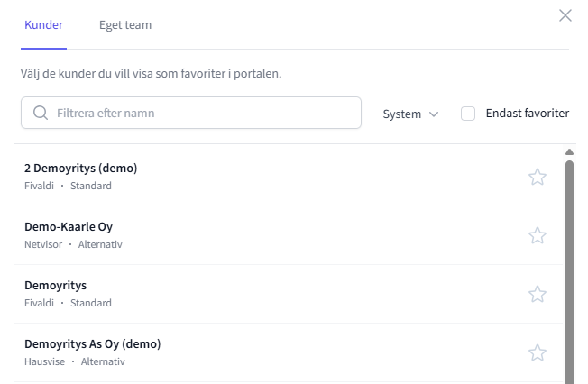Viewport: 588px width, 384px height.
Task: Select the 2 Demoyritys (demo) row
Action: [80, 168]
